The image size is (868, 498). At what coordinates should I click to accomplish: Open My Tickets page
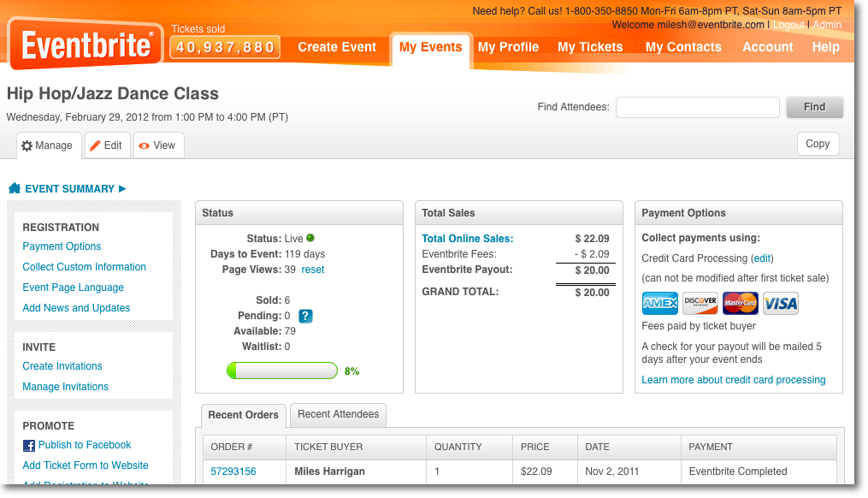[590, 47]
